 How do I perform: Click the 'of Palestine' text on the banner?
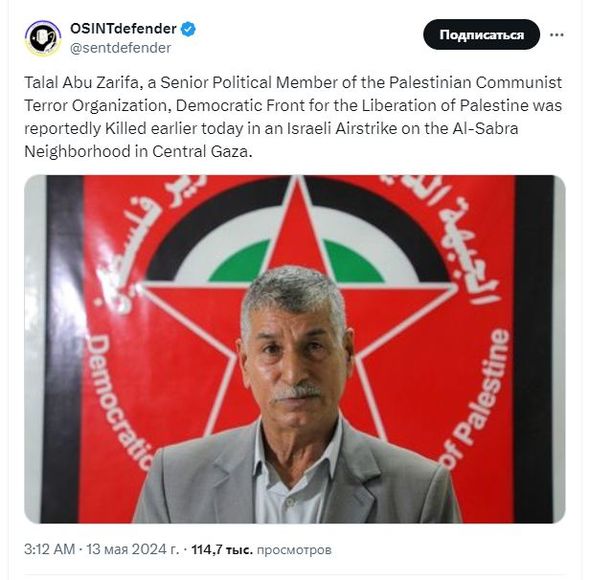pos(478,399)
